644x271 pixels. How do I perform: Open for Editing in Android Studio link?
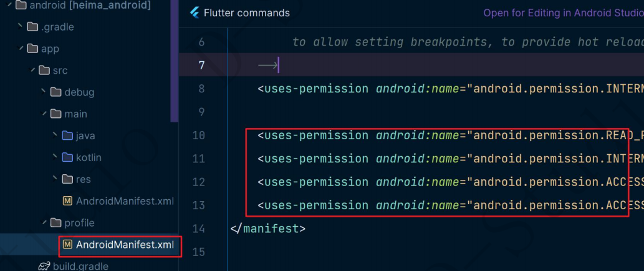click(x=564, y=13)
